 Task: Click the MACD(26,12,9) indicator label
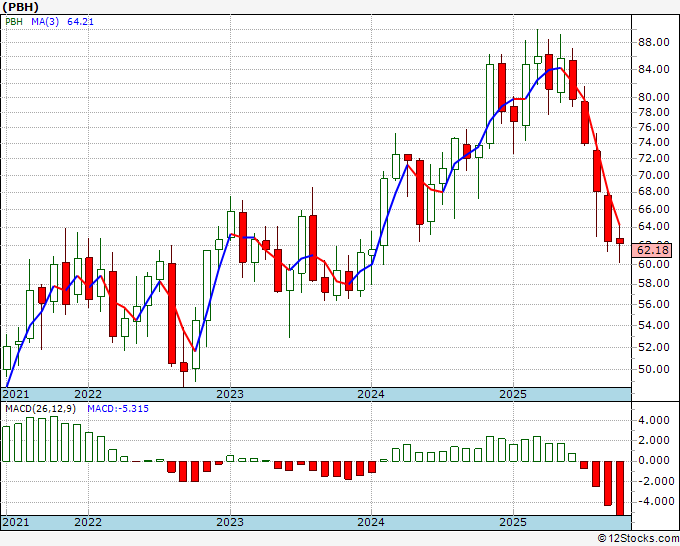(x=40, y=409)
